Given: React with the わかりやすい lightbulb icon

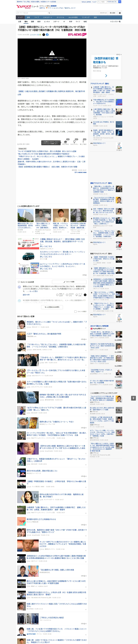Looking at the screenshot, I should coord(74,142).
